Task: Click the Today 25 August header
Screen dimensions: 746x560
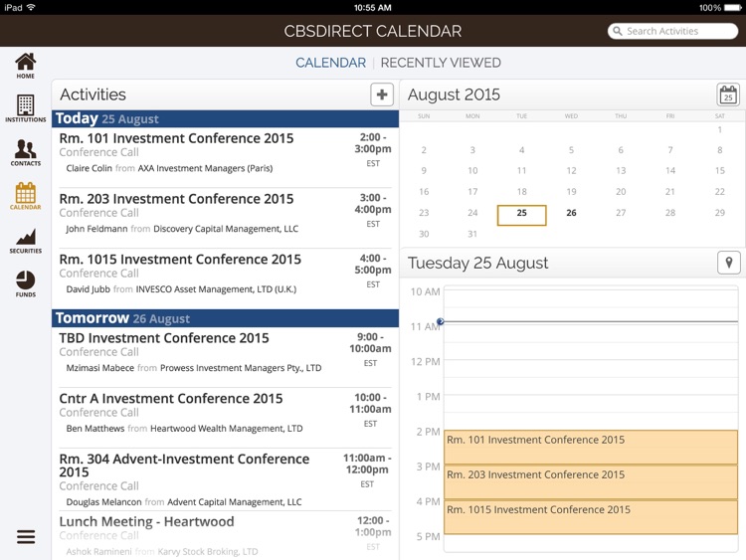Action: tap(225, 118)
